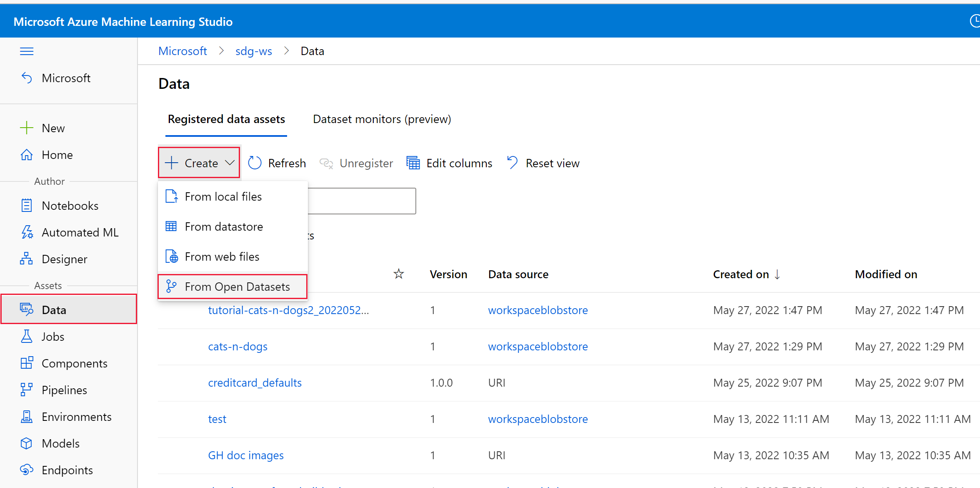This screenshot has height=488, width=980.
Task: Open Components from the sidebar icon
Action: coord(27,363)
